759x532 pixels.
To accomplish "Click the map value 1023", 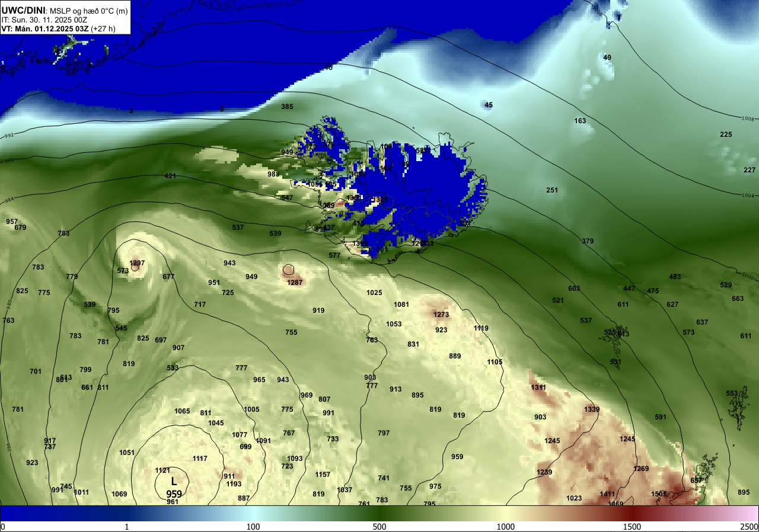I will 574,498.
